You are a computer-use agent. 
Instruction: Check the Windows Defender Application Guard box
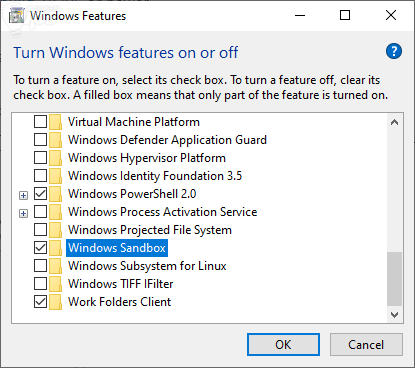coord(40,140)
